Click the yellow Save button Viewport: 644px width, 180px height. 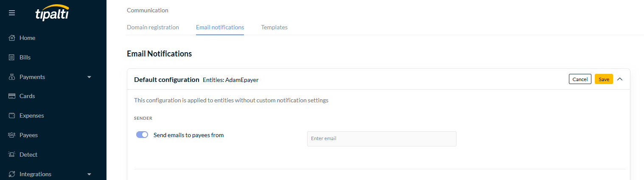click(604, 79)
